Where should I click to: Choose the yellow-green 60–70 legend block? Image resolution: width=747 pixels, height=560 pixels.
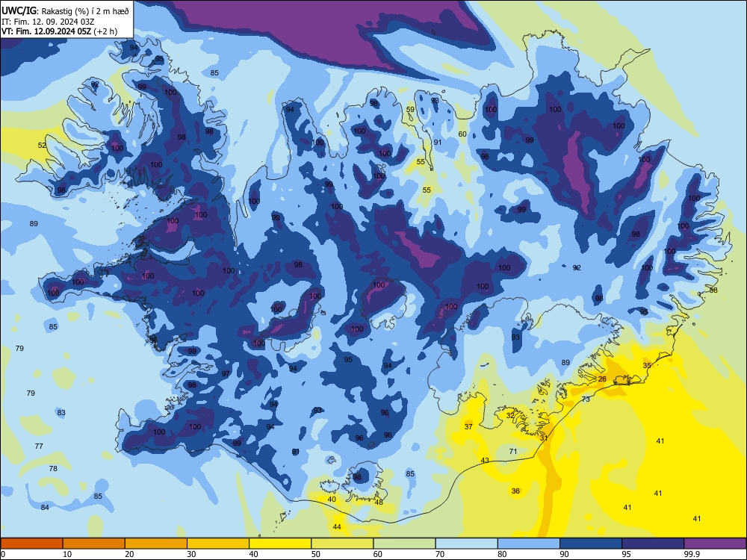click(404, 544)
